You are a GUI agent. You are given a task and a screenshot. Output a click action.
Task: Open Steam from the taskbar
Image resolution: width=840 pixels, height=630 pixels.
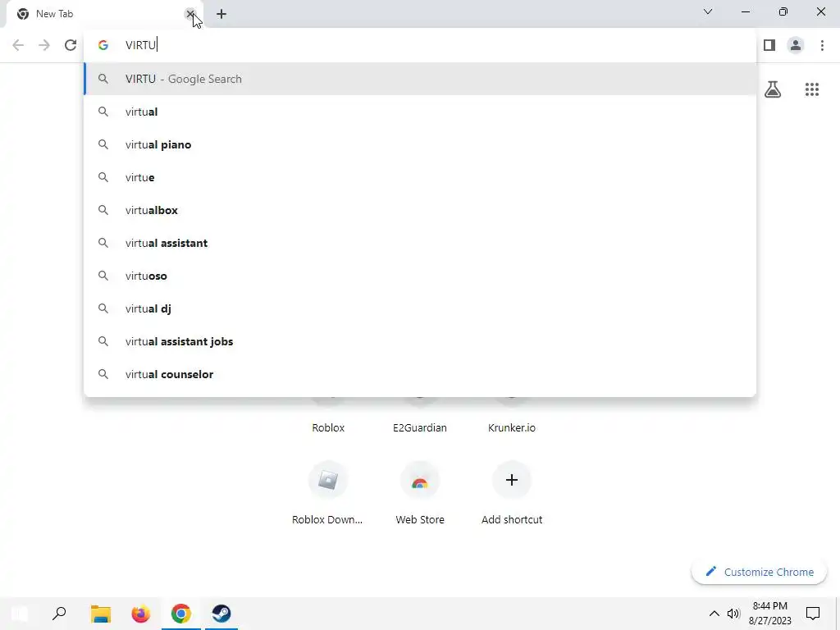221,614
